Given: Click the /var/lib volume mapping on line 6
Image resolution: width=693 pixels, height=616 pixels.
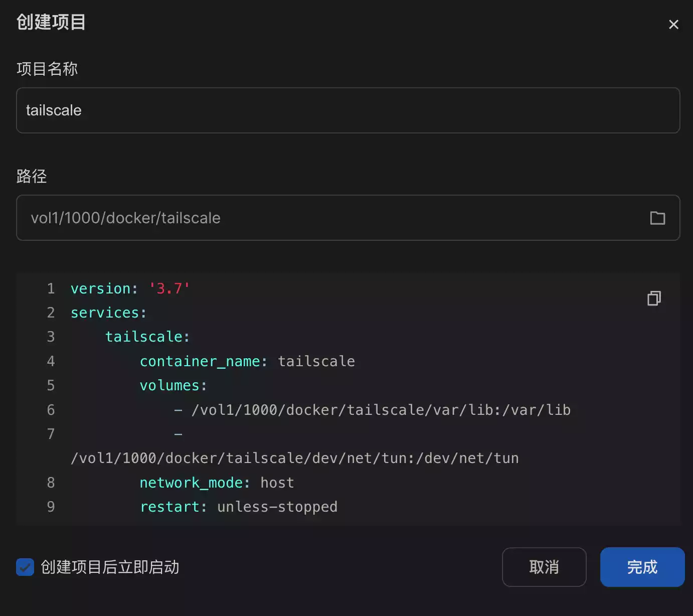Looking at the screenshot, I should (381, 410).
